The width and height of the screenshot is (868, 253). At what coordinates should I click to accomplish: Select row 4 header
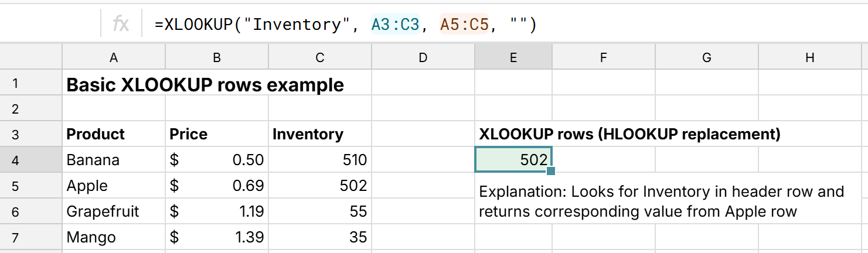click(x=15, y=160)
